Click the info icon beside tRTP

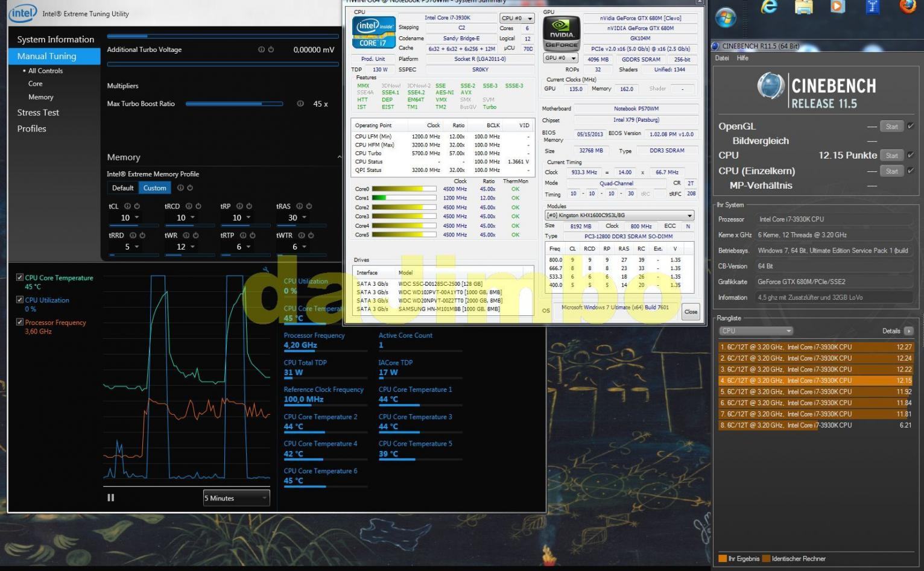[x=244, y=235]
